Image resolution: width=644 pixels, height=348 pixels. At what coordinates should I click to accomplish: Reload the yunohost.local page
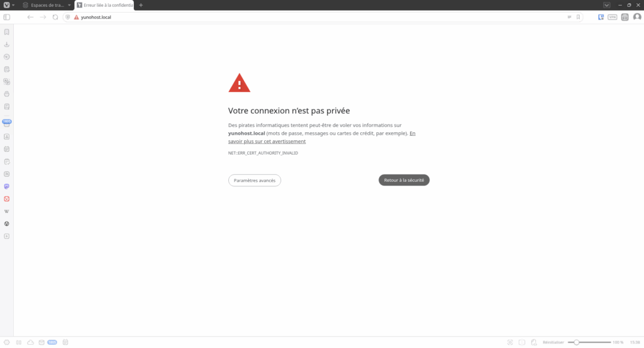click(x=55, y=17)
